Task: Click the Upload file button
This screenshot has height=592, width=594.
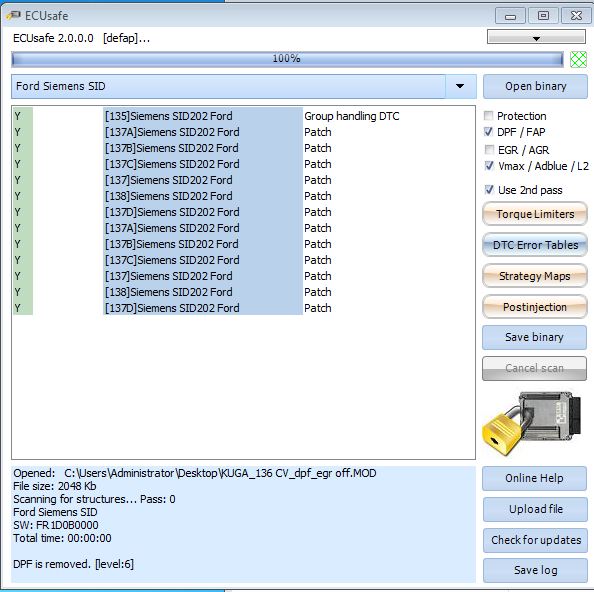Action: click(x=535, y=509)
